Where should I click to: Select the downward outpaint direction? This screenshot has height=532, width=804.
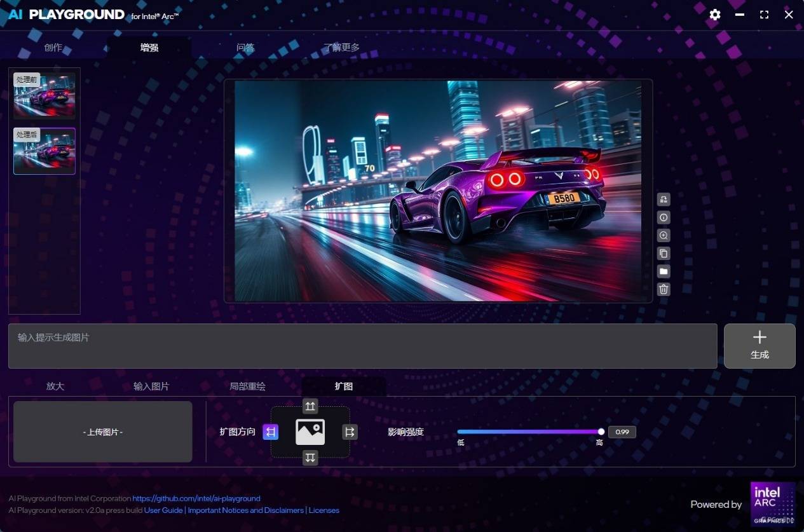[x=310, y=458]
